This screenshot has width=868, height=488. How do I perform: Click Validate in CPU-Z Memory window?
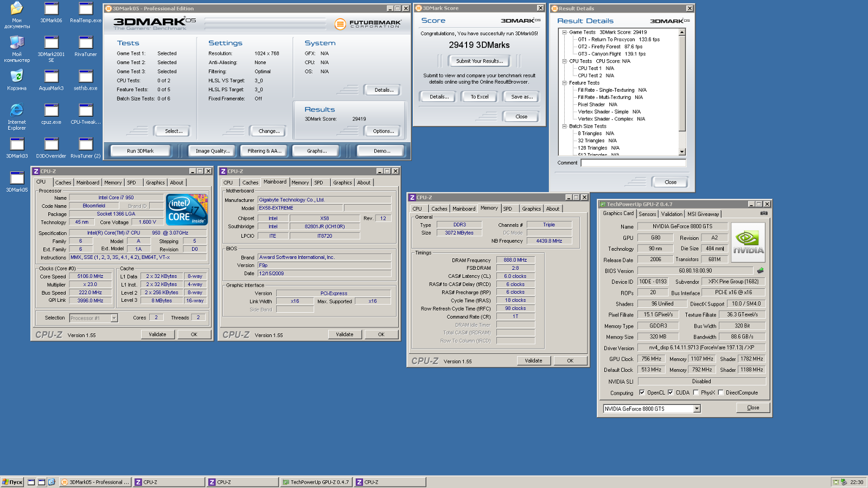pos(533,360)
